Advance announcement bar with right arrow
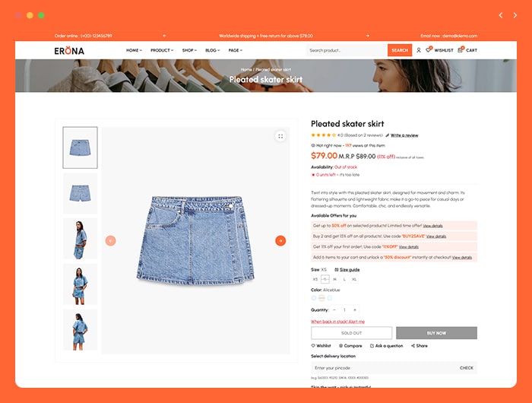532x403 pixels. [x=367, y=36]
